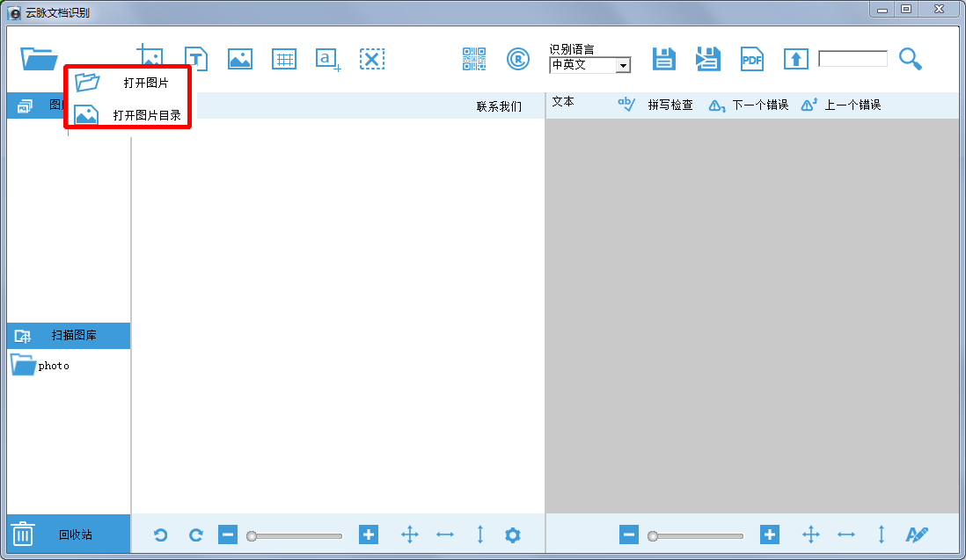Click the image list stack icon
Image resolution: width=966 pixels, height=560 pixels.
[25, 105]
